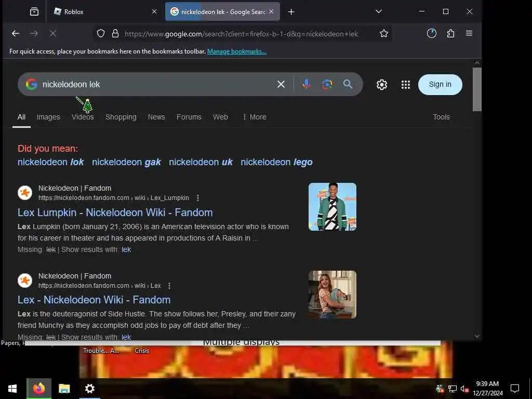Open the notification center

(515, 389)
